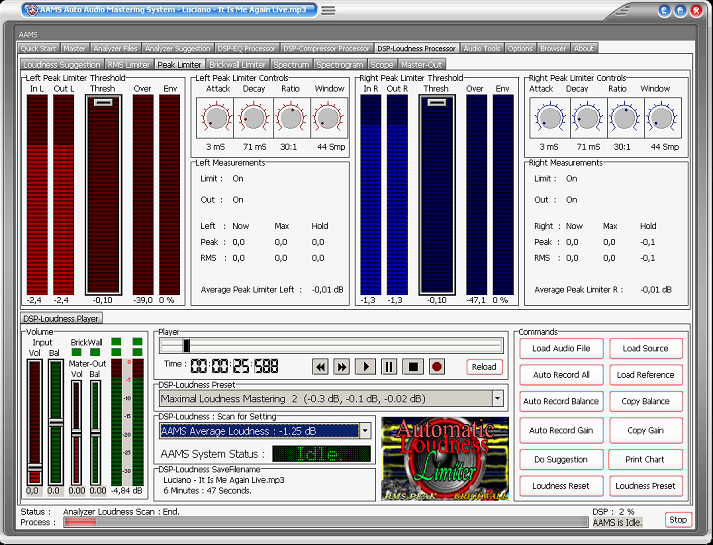
Task: Click the Auto Record Gain button
Action: click(561, 430)
